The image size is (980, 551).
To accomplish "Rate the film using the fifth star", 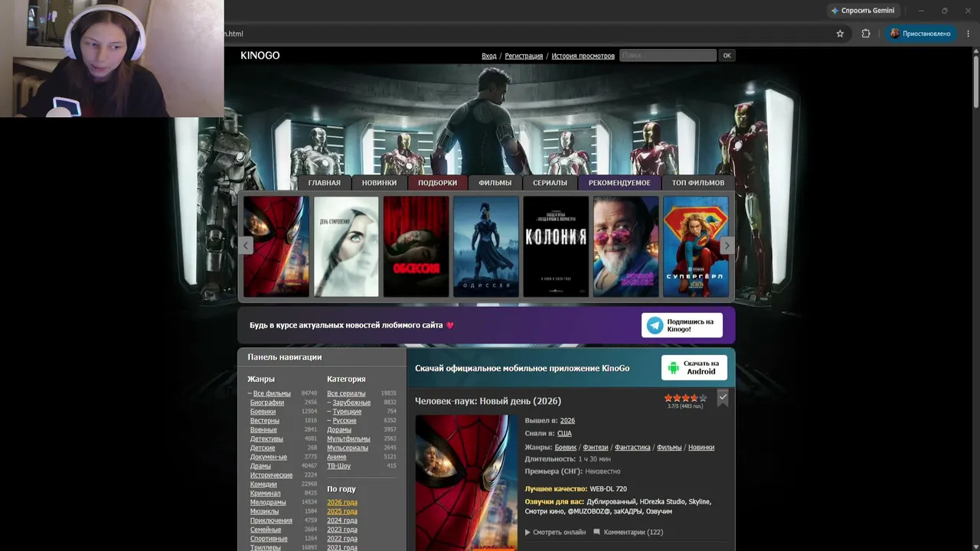I will [703, 398].
